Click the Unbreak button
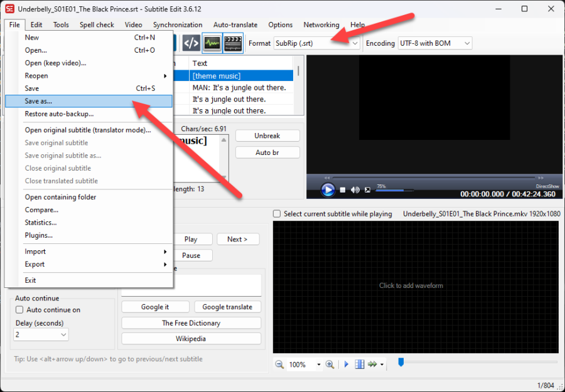 [x=267, y=135]
